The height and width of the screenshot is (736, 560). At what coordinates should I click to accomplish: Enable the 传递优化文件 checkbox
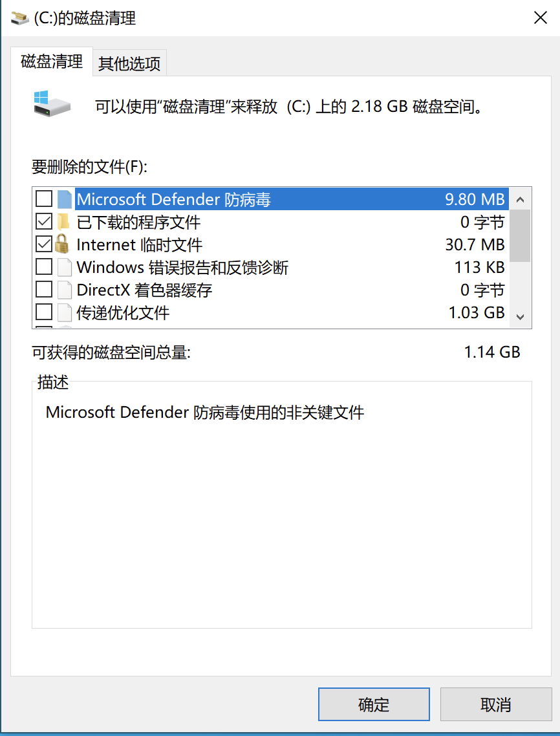44,312
